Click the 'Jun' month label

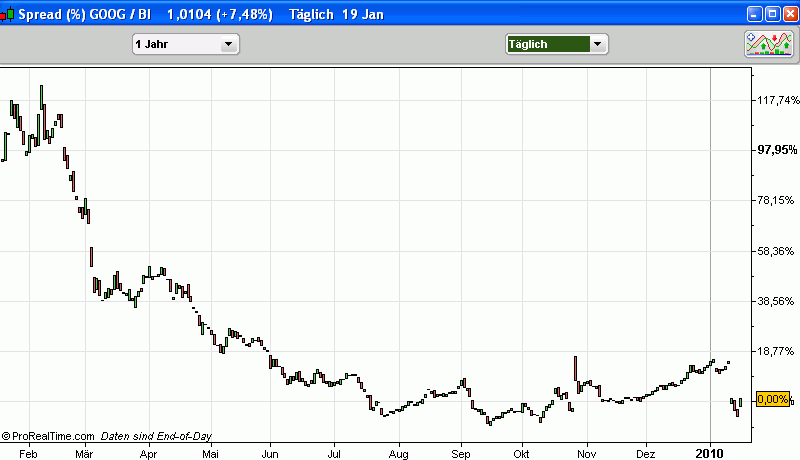click(x=270, y=453)
